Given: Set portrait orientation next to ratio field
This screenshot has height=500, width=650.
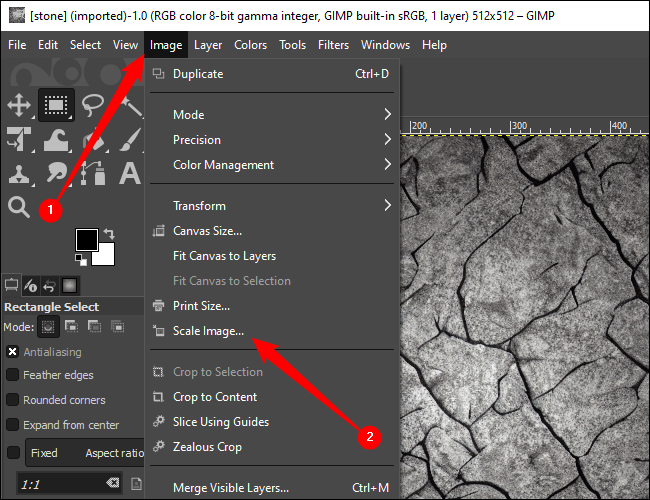Looking at the screenshot, I should click(x=136, y=484).
